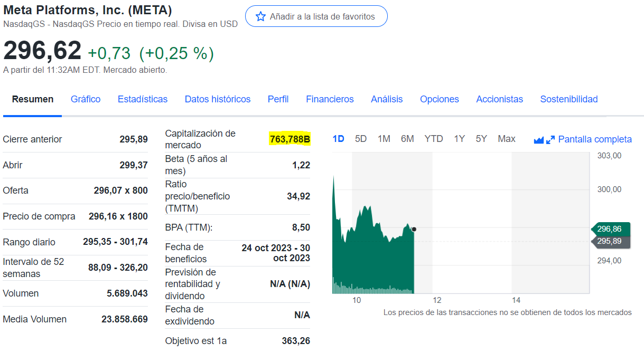The height and width of the screenshot is (362, 644).
Task: Open the Opciones tab
Action: 440,99
